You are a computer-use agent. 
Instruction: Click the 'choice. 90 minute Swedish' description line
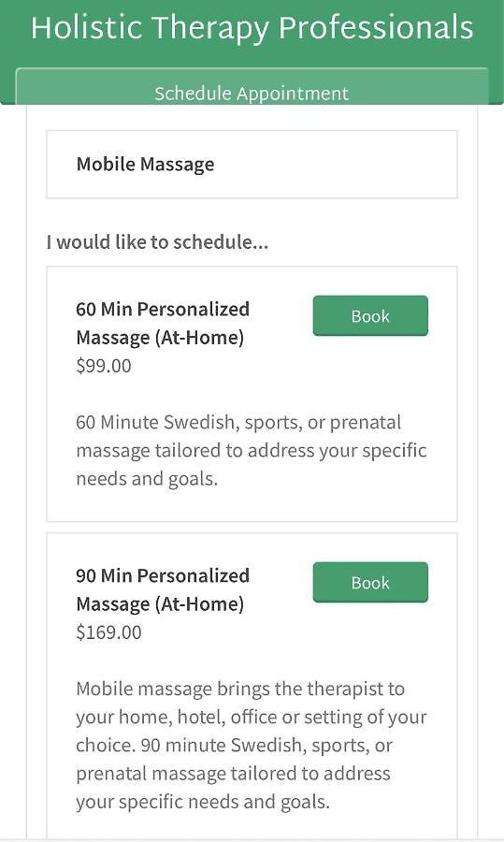(x=234, y=746)
